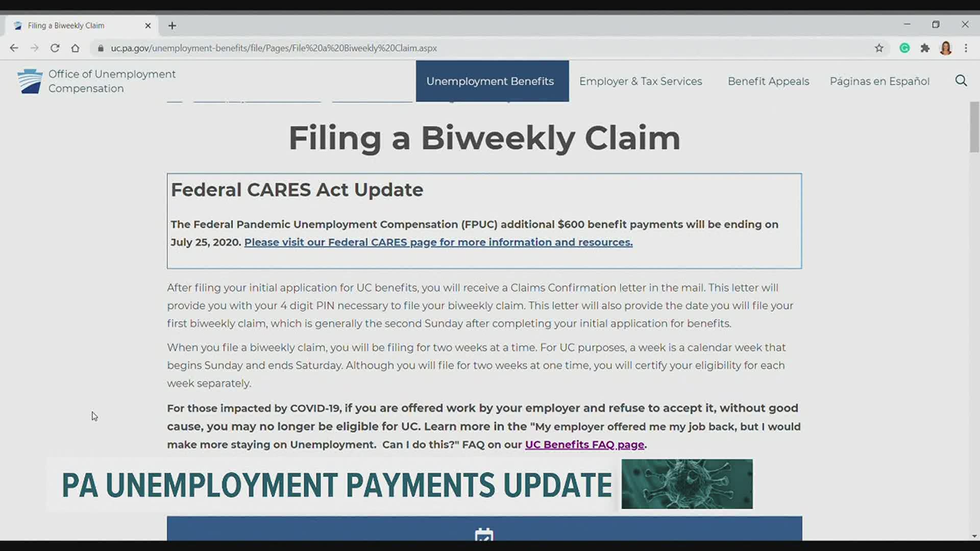Select Páginas en Español menu option
The height and width of the screenshot is (551, 980).
coord(879,81)
